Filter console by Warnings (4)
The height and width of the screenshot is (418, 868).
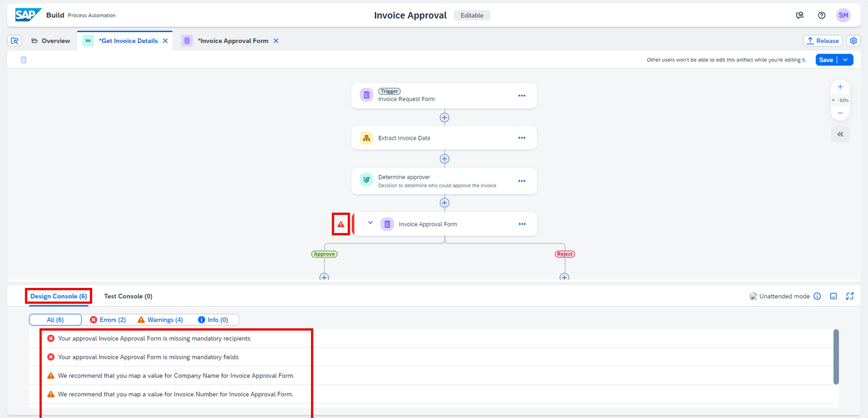tap(160, 320)
